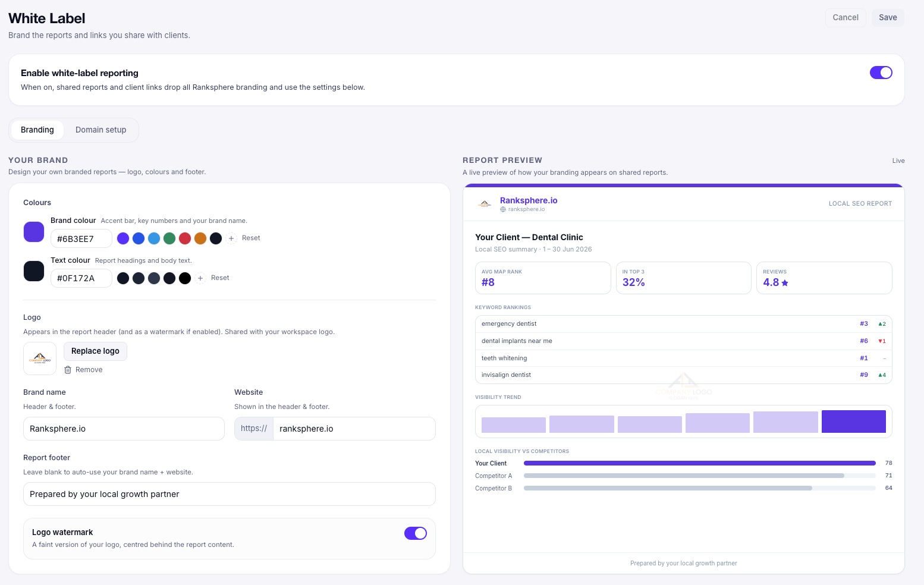This screenshot has width=924, height=585.
Task: Click the Website field containing ranksphere.io
Action: (x=354, y=429)
